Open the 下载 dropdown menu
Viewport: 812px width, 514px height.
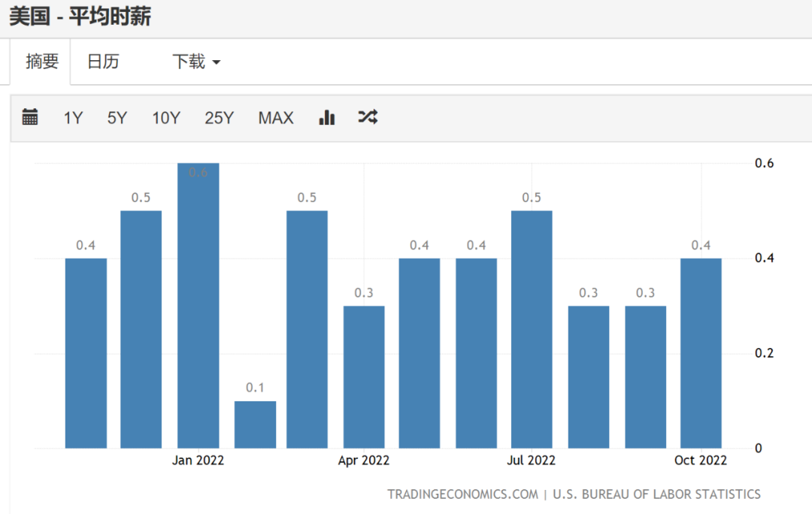[x=196, y=62]
